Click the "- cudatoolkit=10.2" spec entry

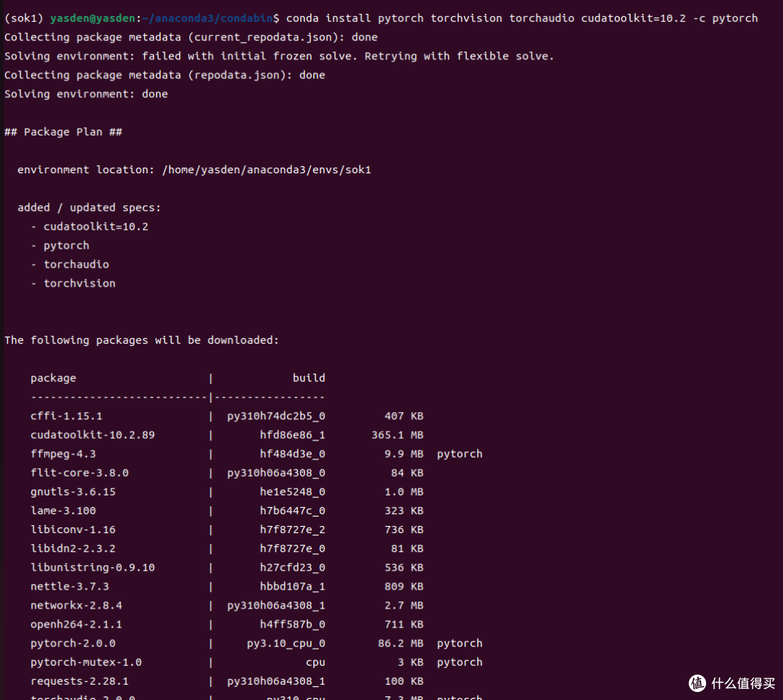pyautogui.click(x=89, y=226)
